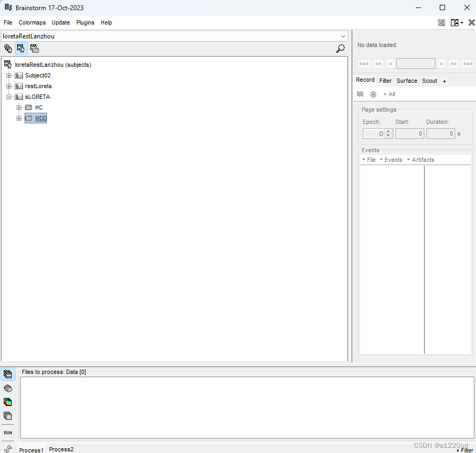Image resolution: width=476 pixels, height=453 pixels.
Task: Add a tab with plus button
Action: pos(445,81)
